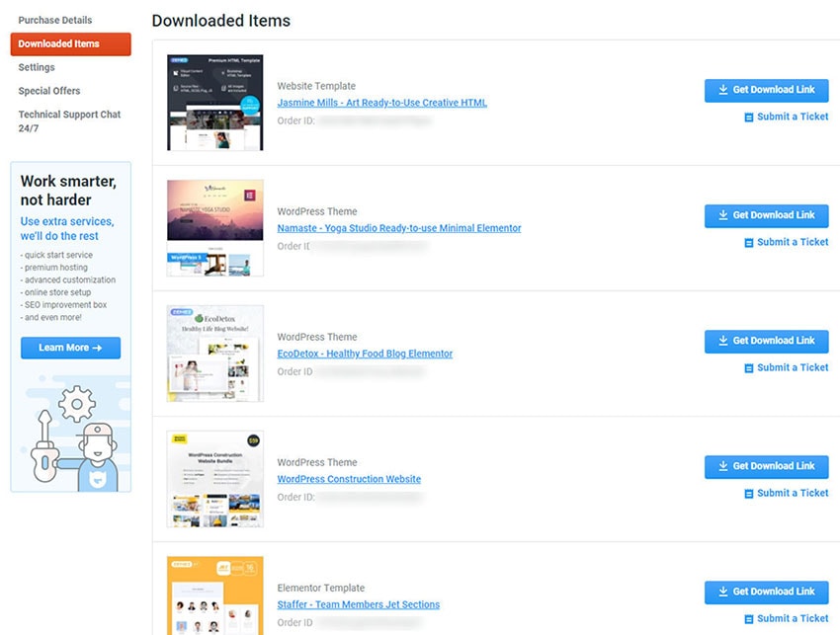The width and height of the screenshot is (840, 635).
Task: Click download arrow icon for EcoDetox
Action: [x=722, y=341]
